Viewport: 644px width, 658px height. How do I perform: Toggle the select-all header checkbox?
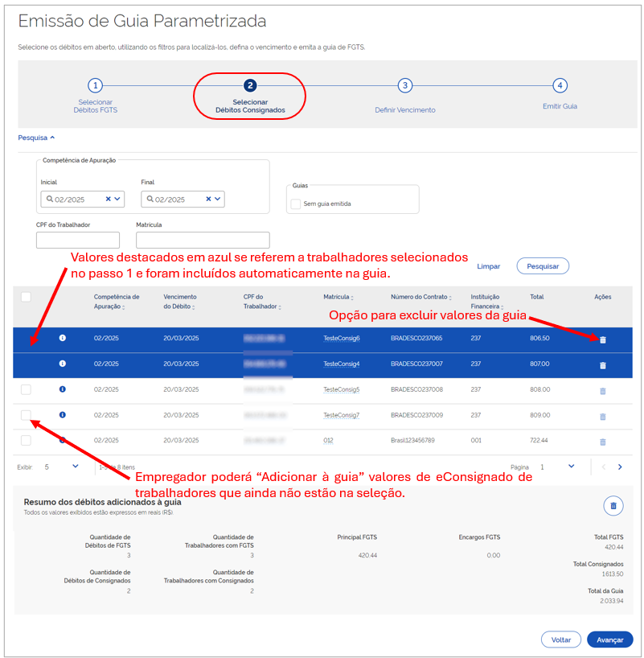[x=26, y=297]
